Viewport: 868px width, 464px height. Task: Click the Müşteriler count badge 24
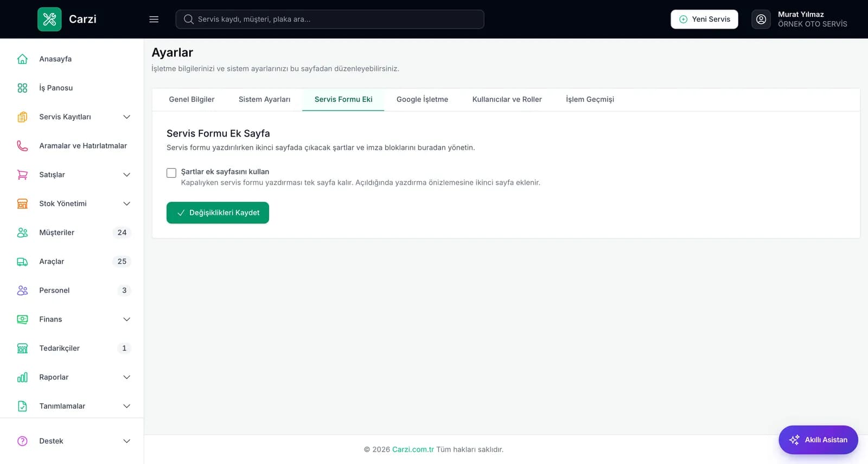click(122, 233)
